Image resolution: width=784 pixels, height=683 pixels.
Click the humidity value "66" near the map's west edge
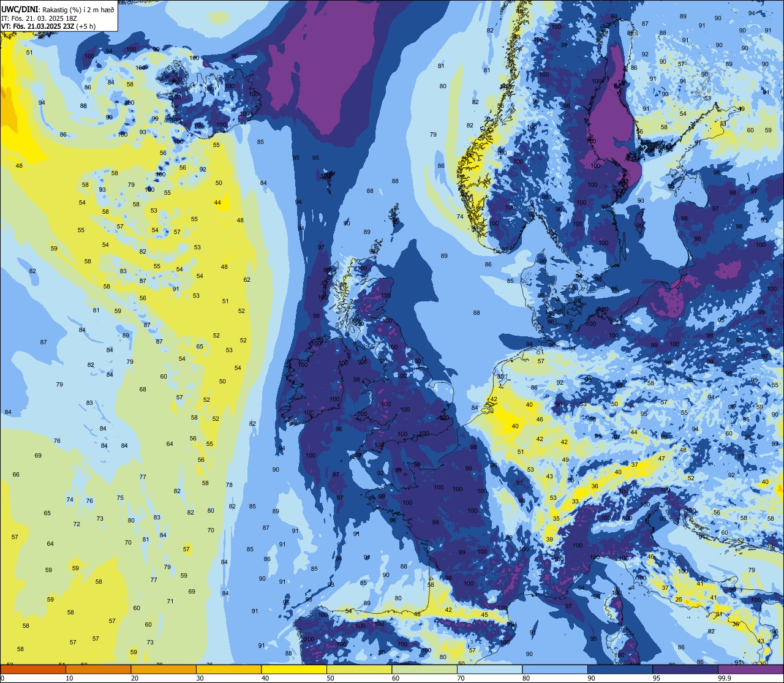[16, 475]
